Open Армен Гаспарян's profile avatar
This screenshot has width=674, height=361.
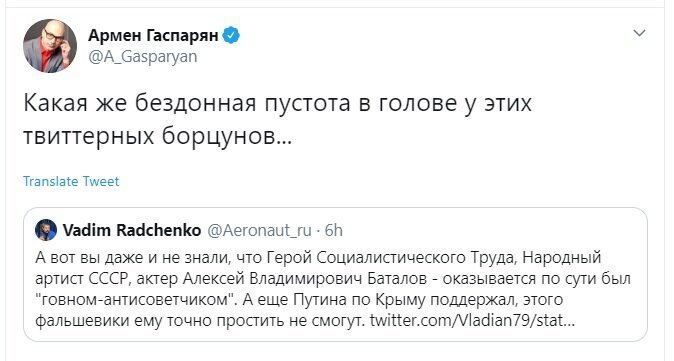(50, 46)
